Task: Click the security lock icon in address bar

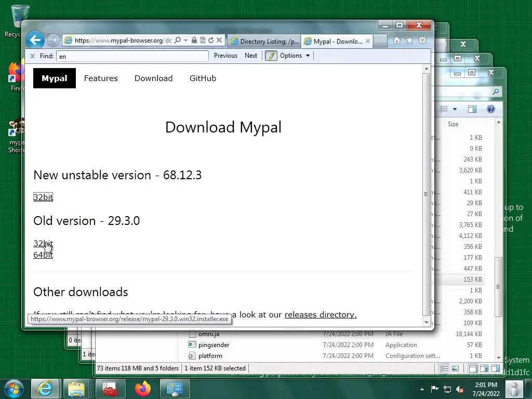Action: coord(194,41)
